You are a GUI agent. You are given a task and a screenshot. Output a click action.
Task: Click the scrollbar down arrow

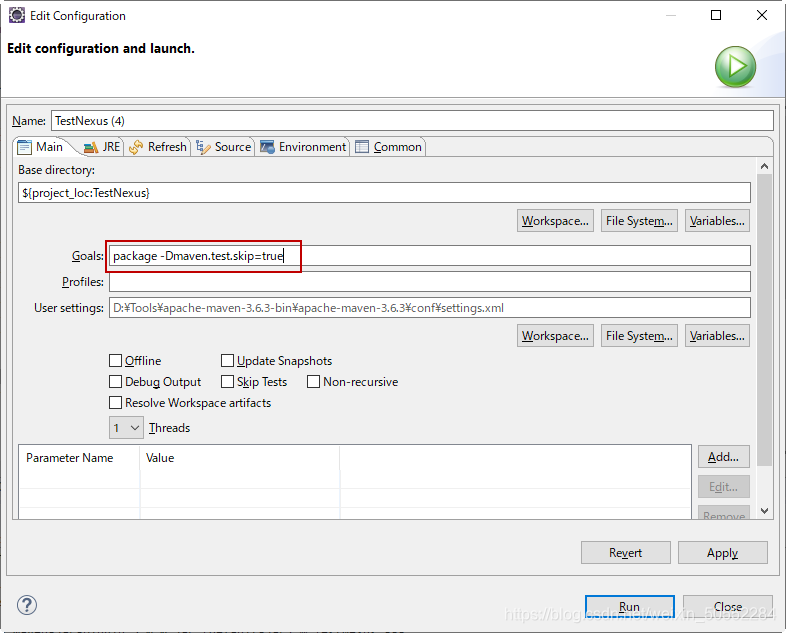[764, 511]
